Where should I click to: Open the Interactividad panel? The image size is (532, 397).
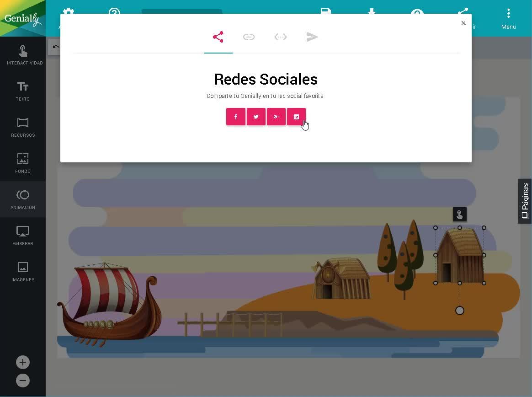point(23,55)
